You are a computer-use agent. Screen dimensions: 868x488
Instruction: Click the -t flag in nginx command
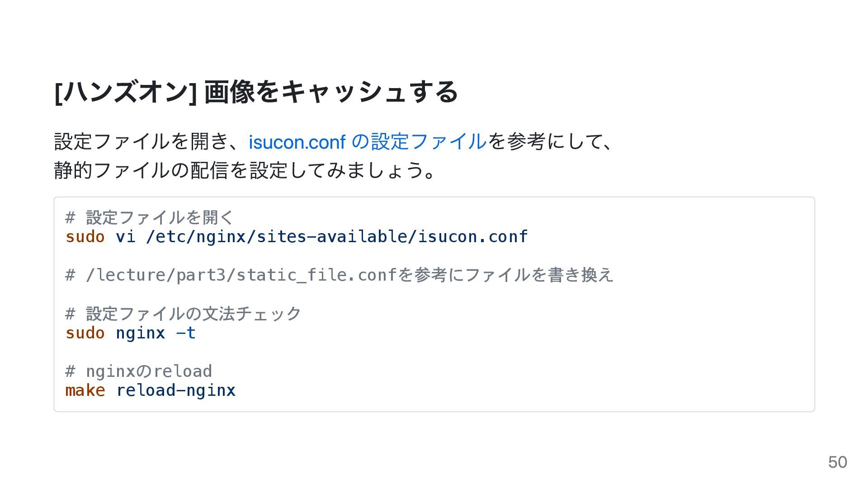pyautogui.click(x=186, y=333)
